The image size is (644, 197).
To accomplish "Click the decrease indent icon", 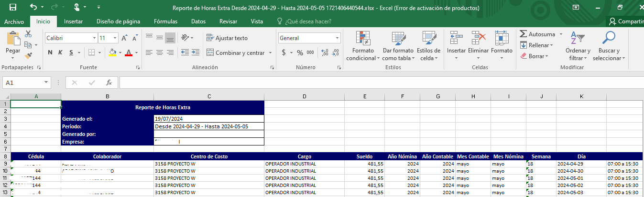I will (184, 52).
